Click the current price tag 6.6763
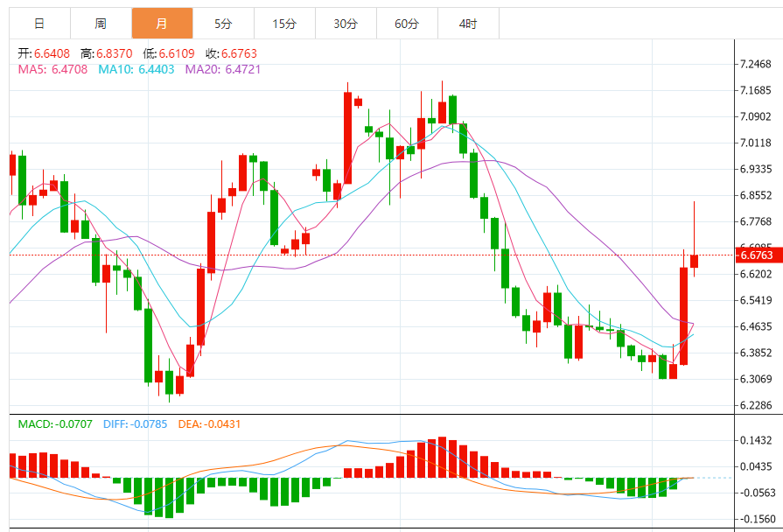The width and height of the screenshot is (783, 532). (x=756, y=255)
